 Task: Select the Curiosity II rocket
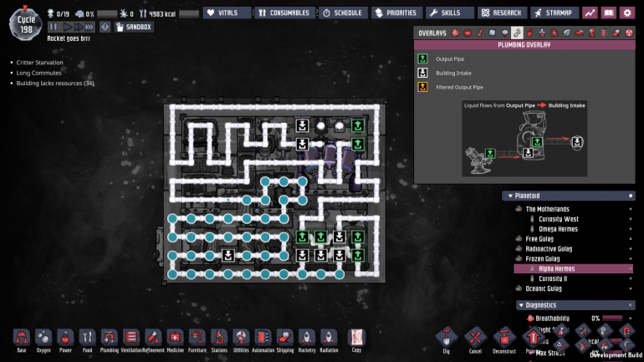click(x=553, y=278)
